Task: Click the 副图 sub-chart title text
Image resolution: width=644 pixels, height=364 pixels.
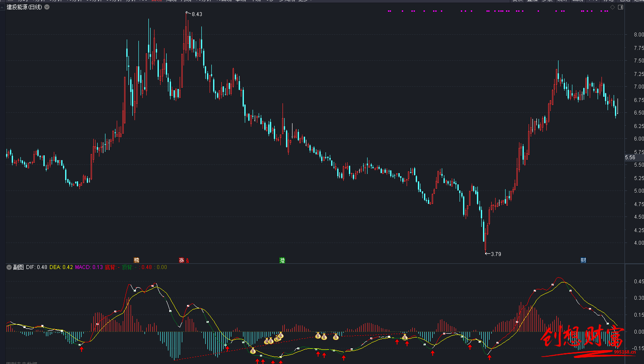Action: 18,267
